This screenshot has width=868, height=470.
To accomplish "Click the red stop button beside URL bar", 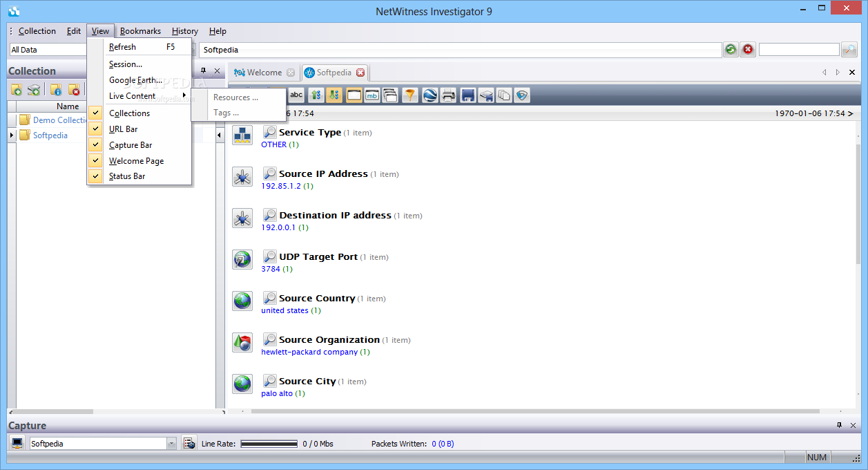I will (749, 49).
